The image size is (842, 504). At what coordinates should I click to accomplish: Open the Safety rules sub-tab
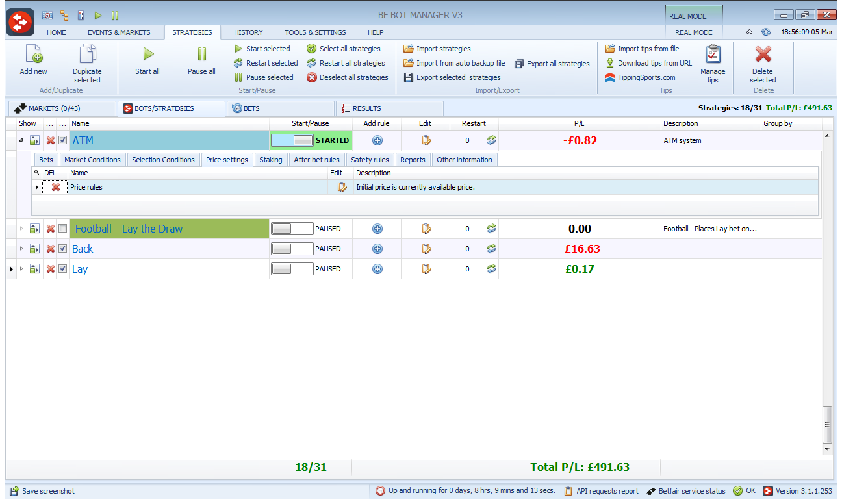pyautogui.click(x=370, y=160)
